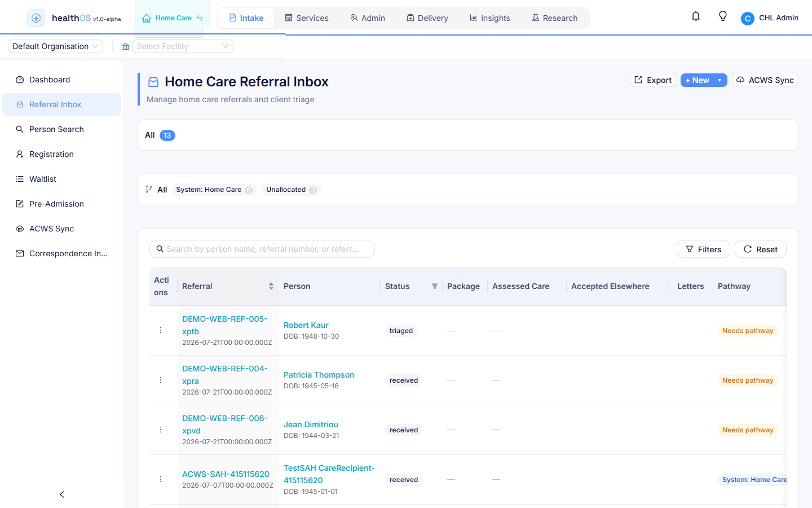Open actions menu for Robert Kaur row
The image size is (812, 508).
(161, 330)
